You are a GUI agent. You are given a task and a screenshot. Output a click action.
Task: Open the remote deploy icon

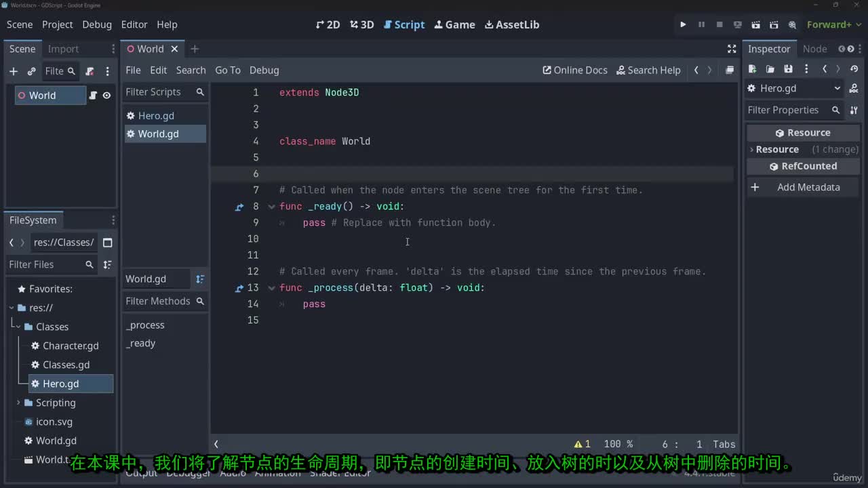pos(738,24)
